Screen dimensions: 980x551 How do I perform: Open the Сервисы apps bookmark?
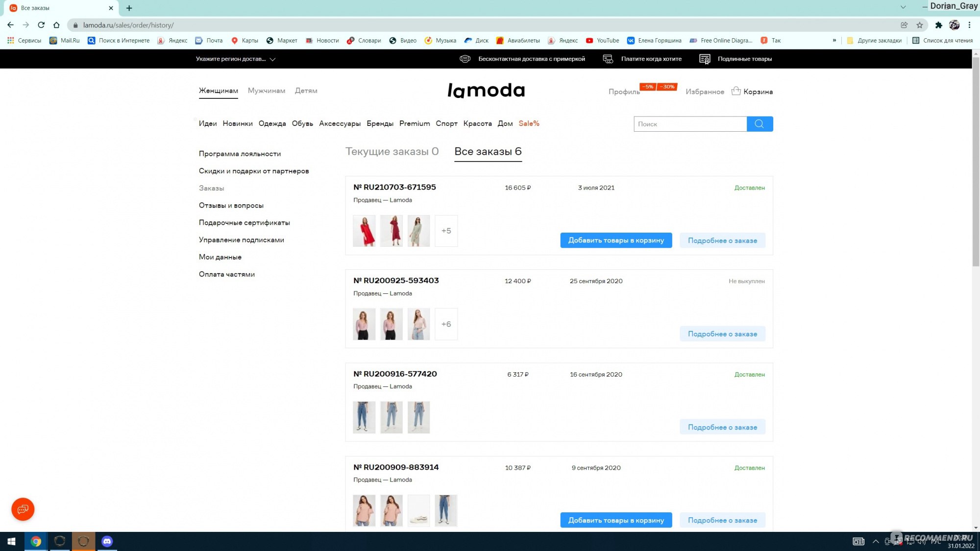click(x=24, y=41)
